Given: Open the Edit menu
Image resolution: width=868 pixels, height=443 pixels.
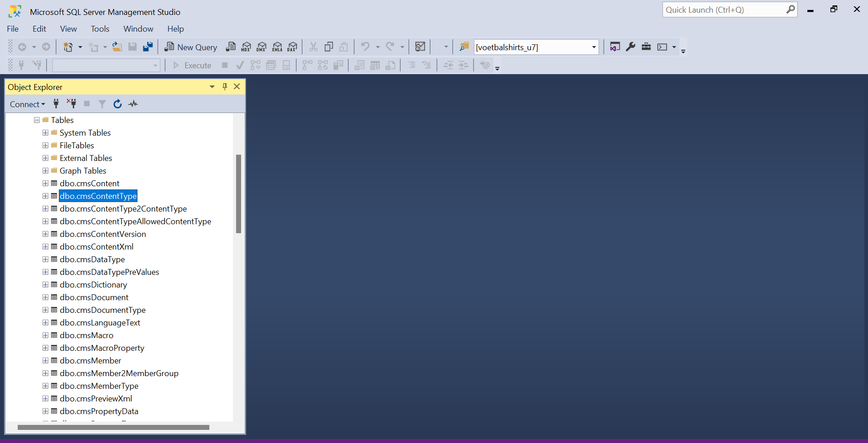Looking at the screenshot, I should coord(39,29).
